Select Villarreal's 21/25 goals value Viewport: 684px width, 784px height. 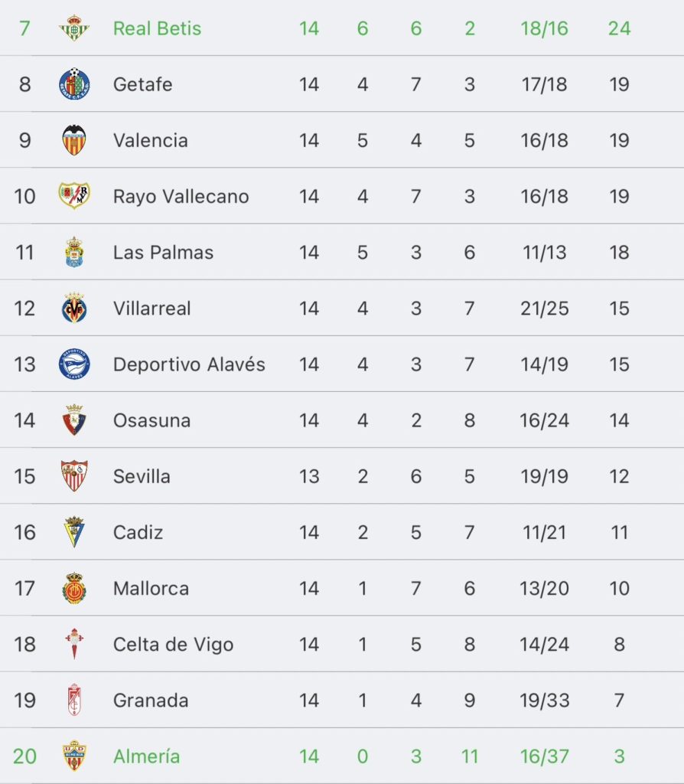pos(544,309)
